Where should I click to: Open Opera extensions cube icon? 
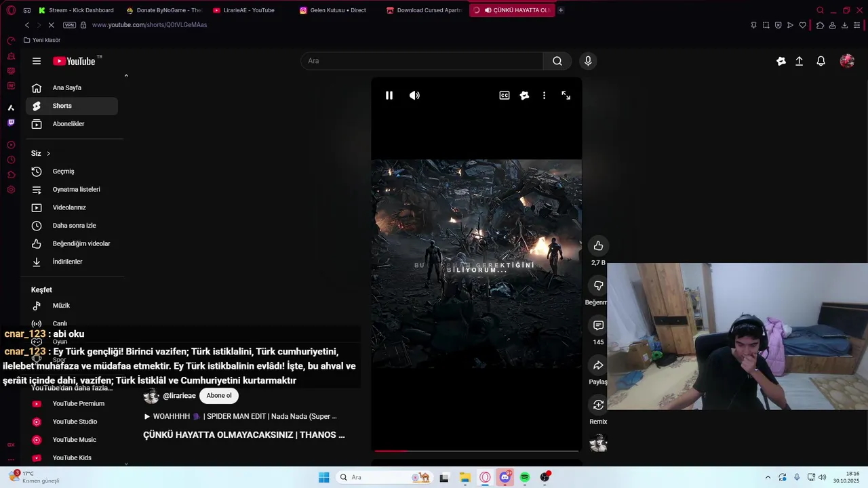tap(820, 25)
